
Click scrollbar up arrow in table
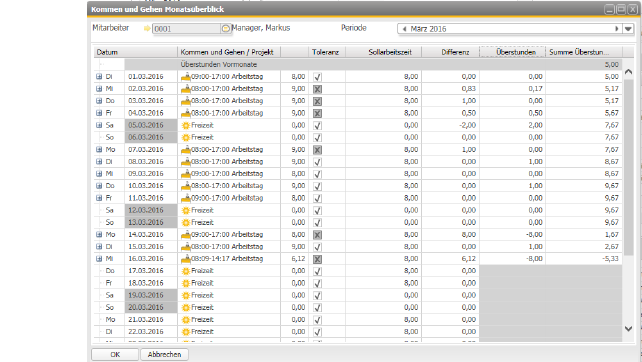[628, 72]
